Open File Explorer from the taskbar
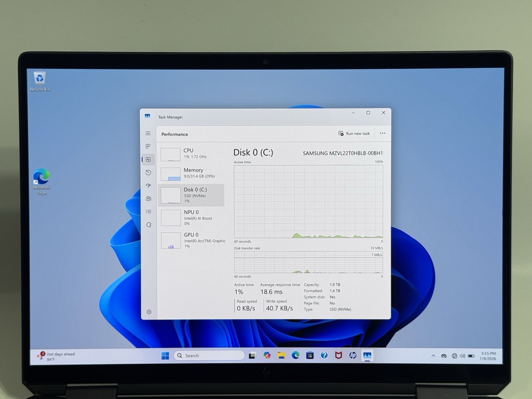The width and height of the screenshot is (532, 399). [281, 355]
